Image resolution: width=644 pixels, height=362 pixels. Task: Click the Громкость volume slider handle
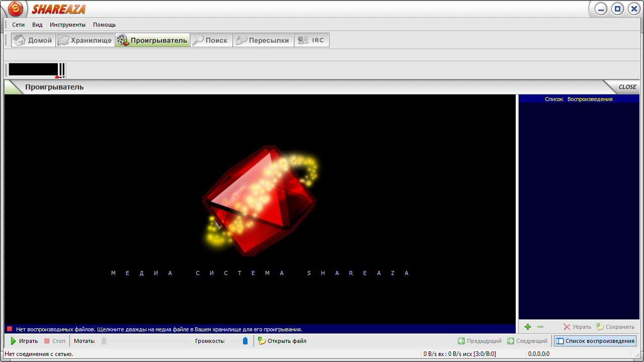(x=245, y=341)
